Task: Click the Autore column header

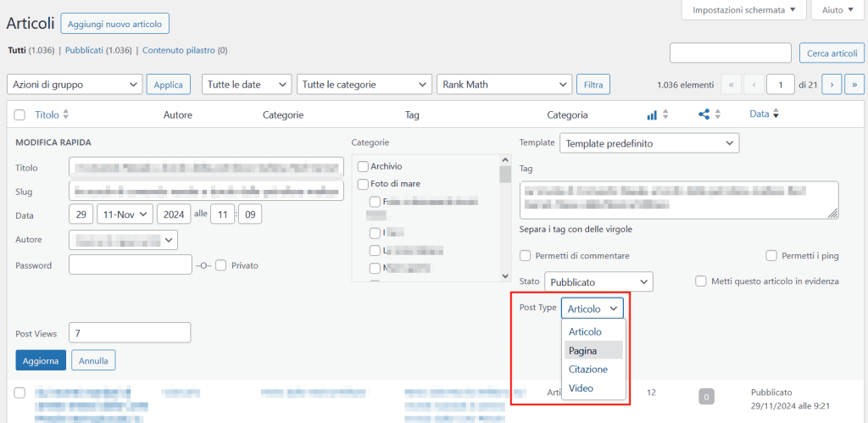Action: point(178,115)
